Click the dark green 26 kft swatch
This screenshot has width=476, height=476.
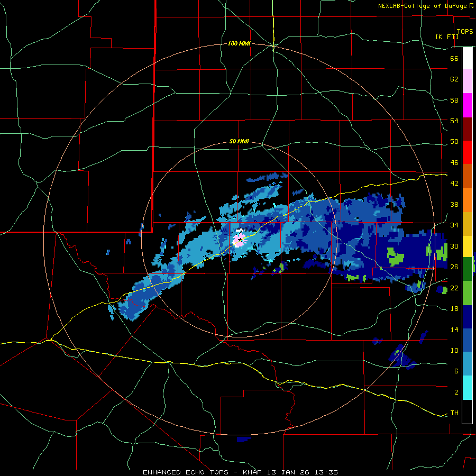tap(467, 269)
